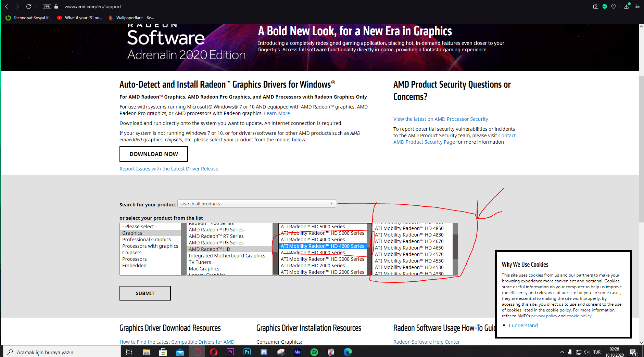The height and width of the screenshot is (357, 644).
Task: Select Embedded category
Action: pyautogui.click(x=150, y=266)
